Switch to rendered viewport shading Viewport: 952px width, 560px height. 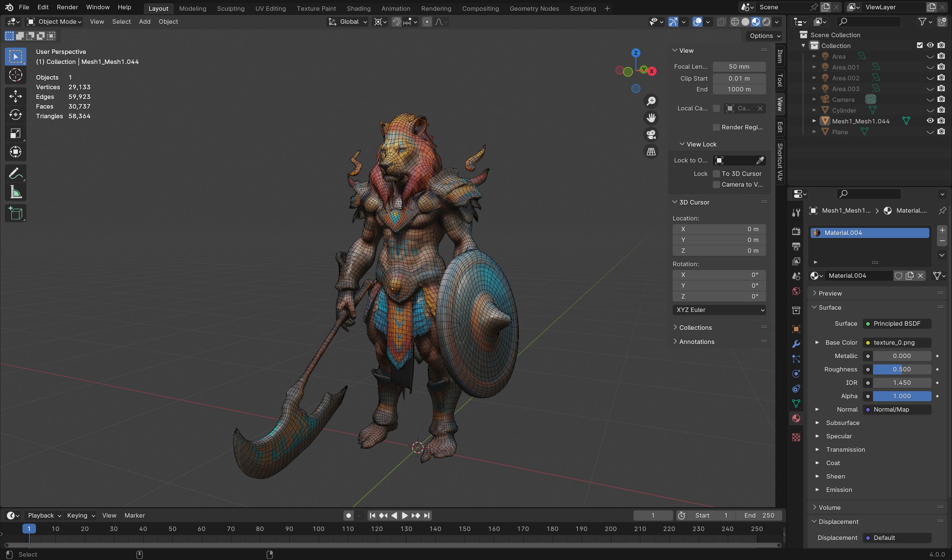click(x=766, y=22)
